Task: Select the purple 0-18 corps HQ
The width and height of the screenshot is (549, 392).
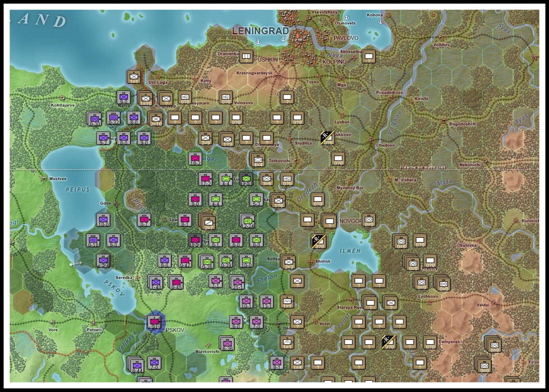Action: (93, 240)
